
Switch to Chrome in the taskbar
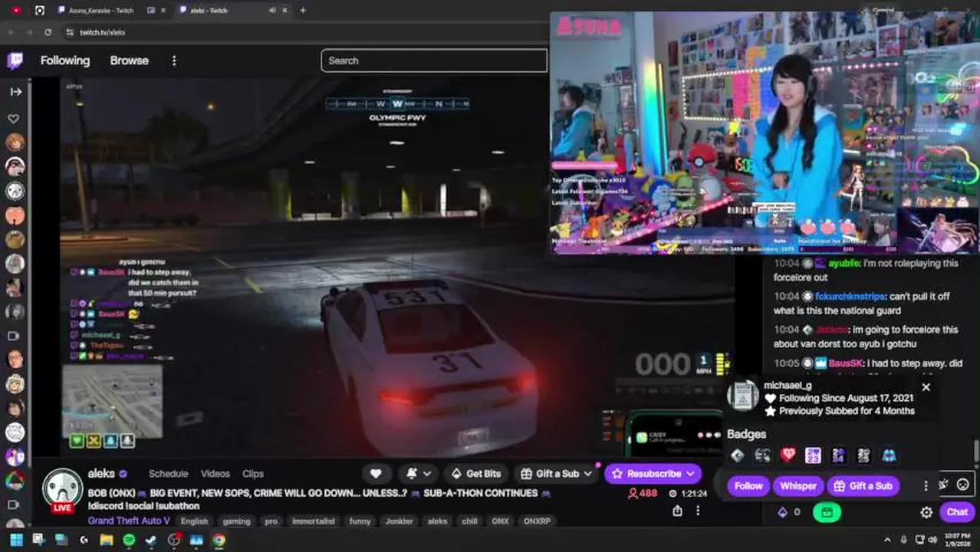pos(219,540)
